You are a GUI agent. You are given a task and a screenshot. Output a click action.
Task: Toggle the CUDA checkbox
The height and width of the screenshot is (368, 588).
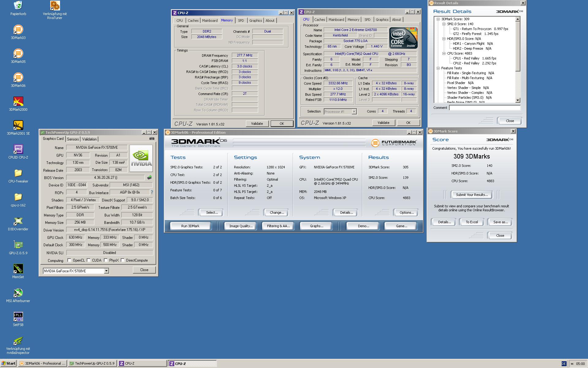89,260
